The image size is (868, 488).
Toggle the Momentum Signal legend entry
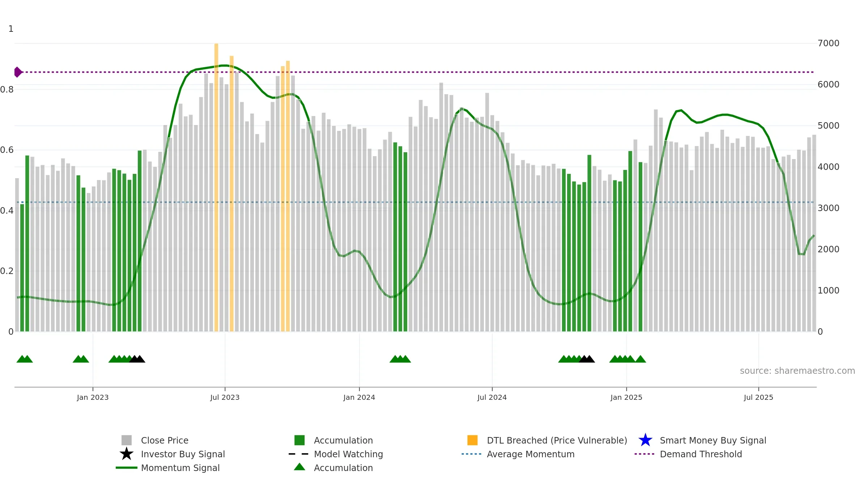pyautogui.click(x=168, y=468)
